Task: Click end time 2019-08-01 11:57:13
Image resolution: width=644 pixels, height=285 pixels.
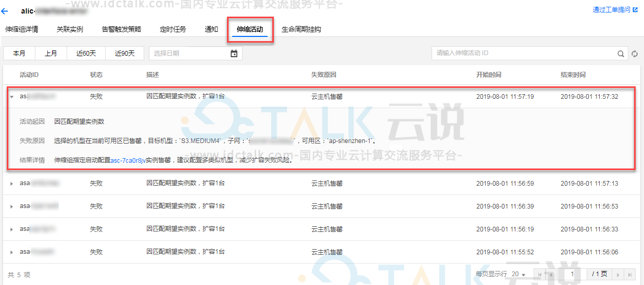Action: 589,184
